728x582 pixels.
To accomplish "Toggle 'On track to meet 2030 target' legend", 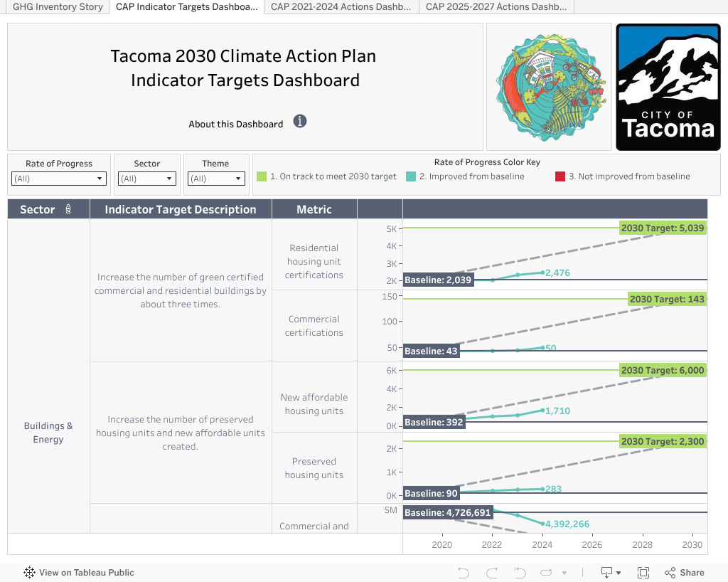I will tap(326, 176).
